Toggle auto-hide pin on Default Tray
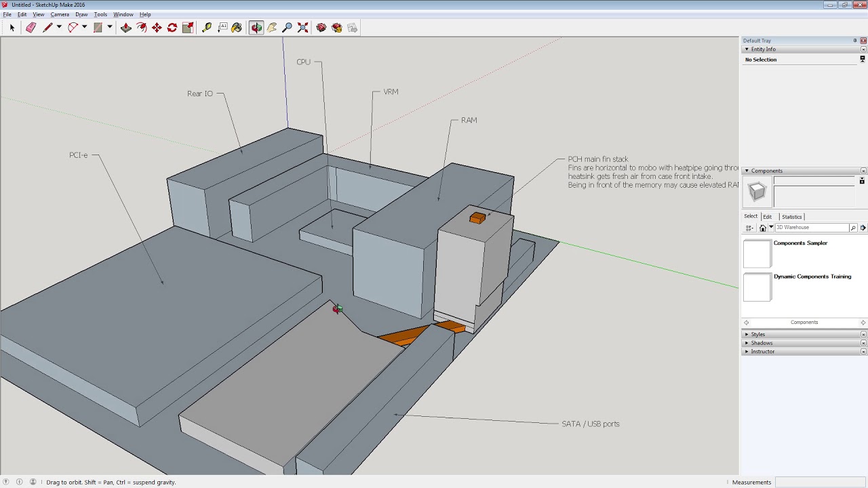The width and height of the screenshot is (868, 488). [x=854, y=41]
